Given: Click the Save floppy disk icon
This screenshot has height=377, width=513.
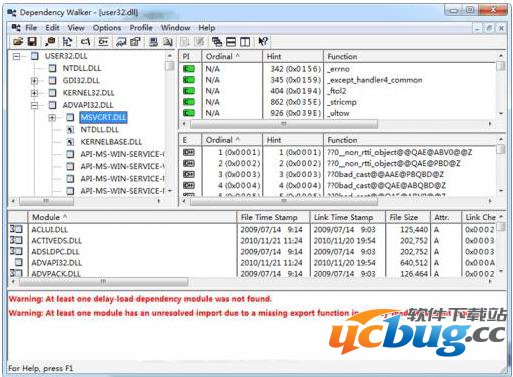Looking at the screenshot, I should tap(32, 42).
